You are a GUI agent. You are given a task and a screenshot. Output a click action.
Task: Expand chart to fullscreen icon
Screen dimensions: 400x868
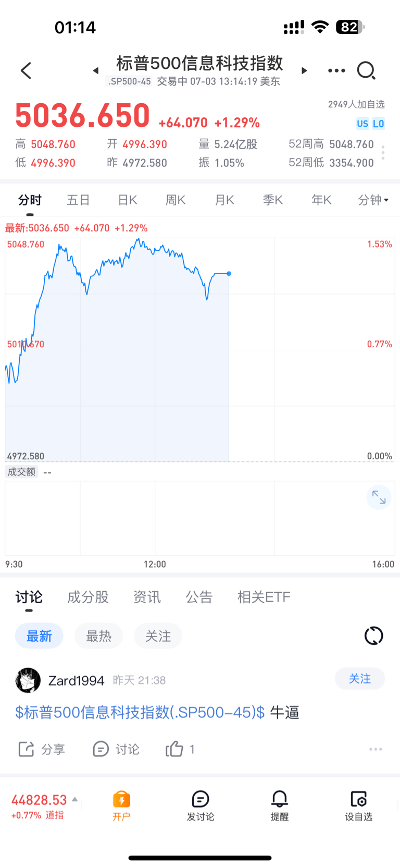[x=379, y=498]
